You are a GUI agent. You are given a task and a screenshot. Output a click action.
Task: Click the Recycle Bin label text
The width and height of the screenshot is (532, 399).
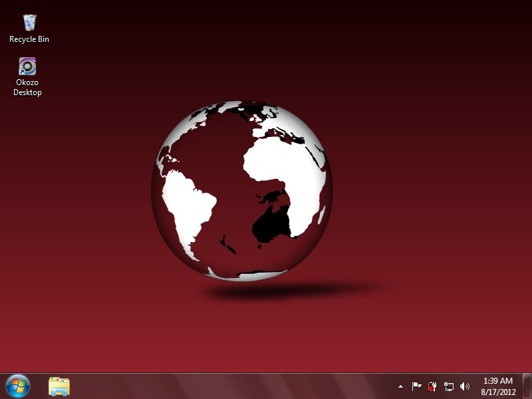pos(29,39)
